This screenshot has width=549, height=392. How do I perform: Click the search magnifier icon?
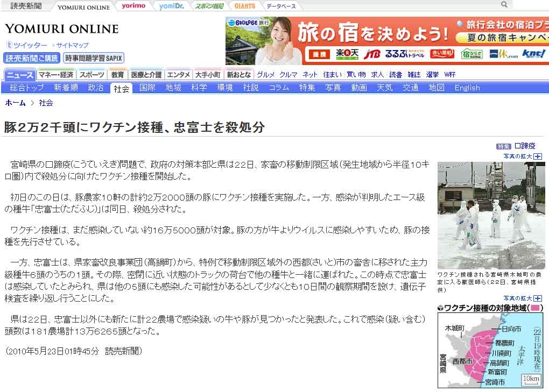(x=504, y=5)
